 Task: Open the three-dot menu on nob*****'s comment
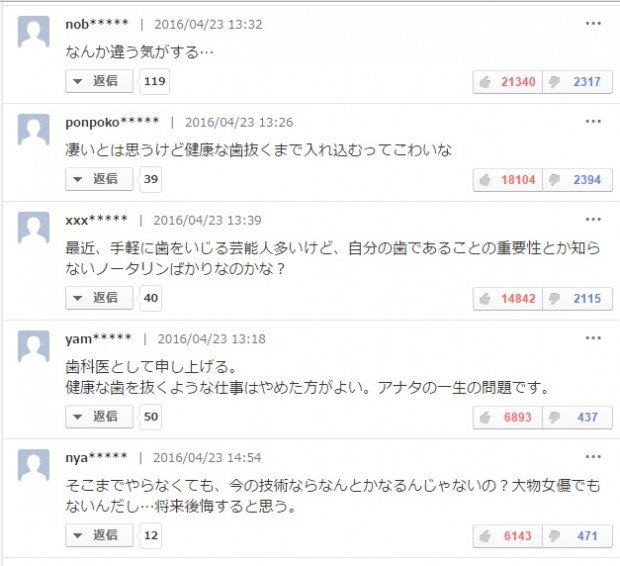click(x=593, y=24)
